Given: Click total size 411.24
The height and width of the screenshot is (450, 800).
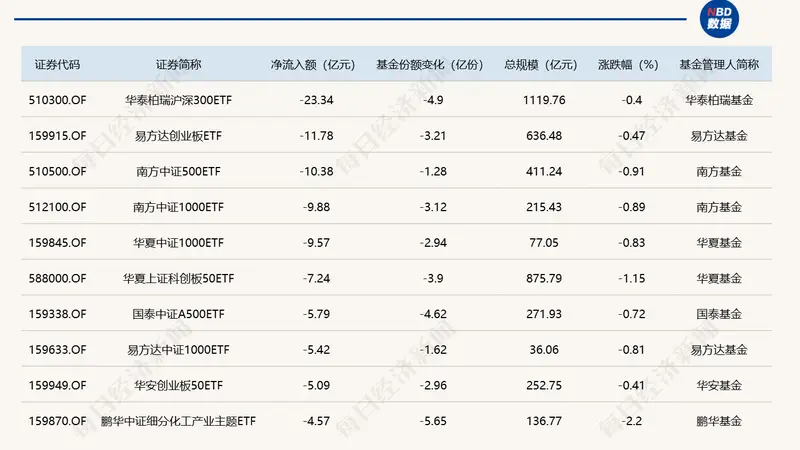Looking at the screenshot, I should [544, 171].
